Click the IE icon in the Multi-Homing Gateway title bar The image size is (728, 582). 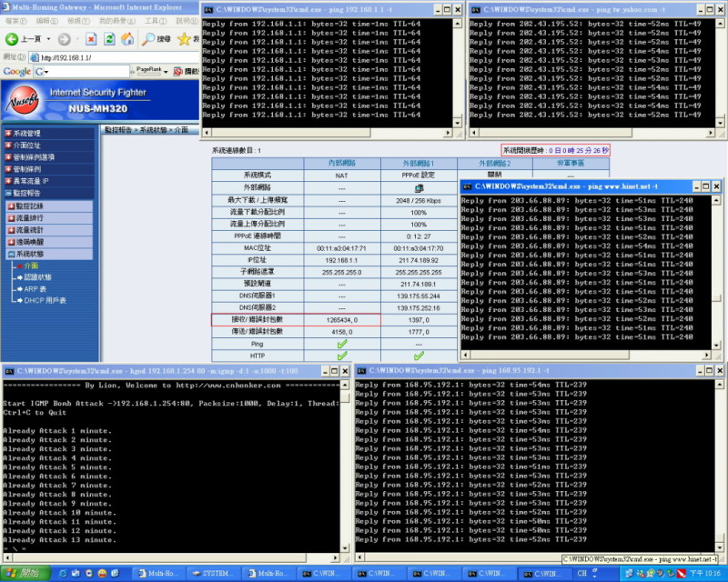[5, 7]
